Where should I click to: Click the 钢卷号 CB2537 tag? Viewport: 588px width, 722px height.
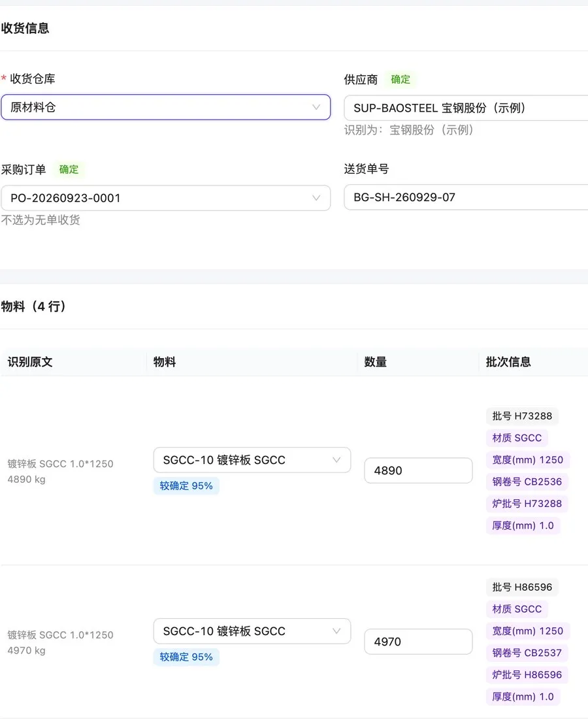(527, 653)
